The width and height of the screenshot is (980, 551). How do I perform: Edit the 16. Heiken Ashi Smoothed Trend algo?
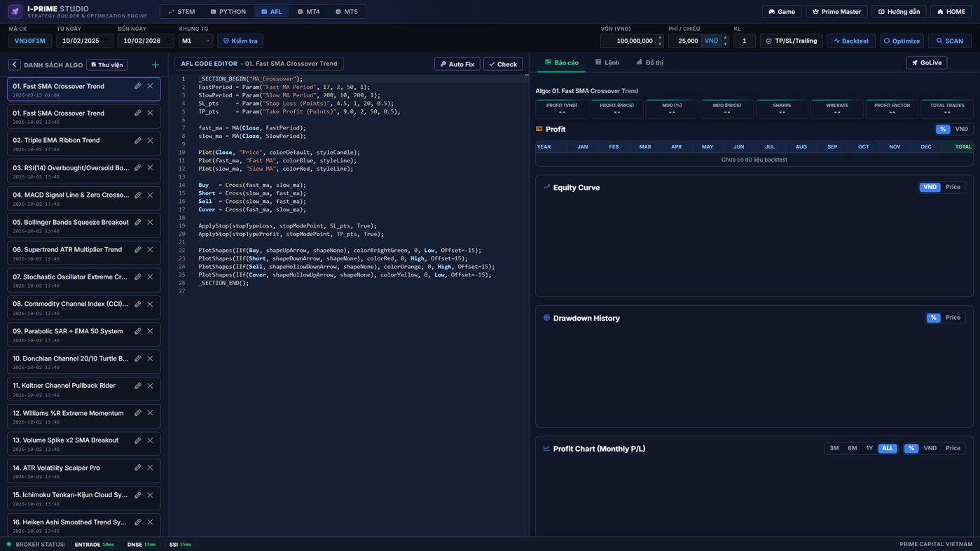pyautogui.click(x=138, y=522)
